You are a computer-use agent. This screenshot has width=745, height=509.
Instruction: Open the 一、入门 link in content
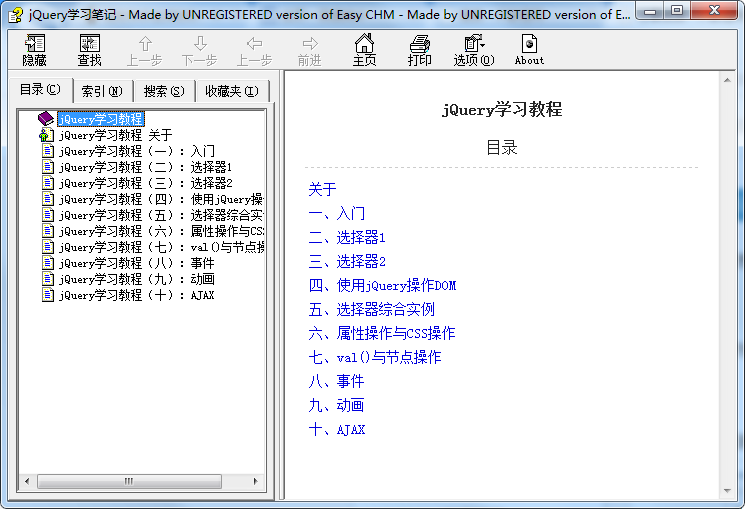coord(337,213)
